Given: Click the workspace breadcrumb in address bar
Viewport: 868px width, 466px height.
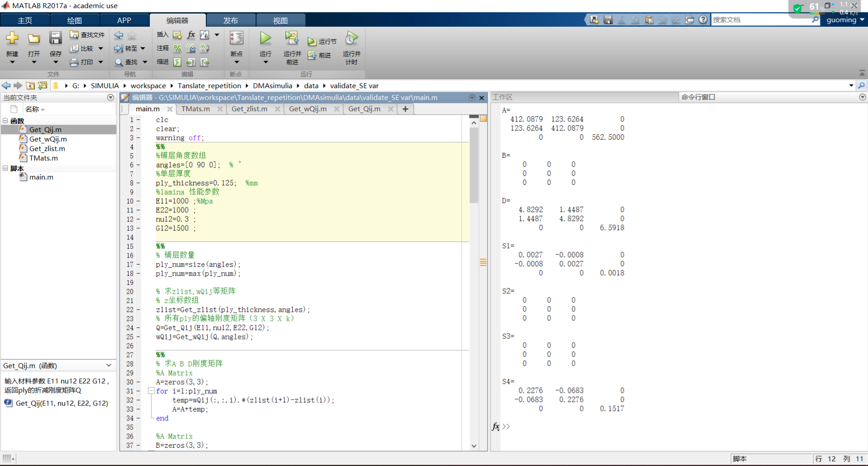Looking at the screenshot, I should (x=148, y=85).
